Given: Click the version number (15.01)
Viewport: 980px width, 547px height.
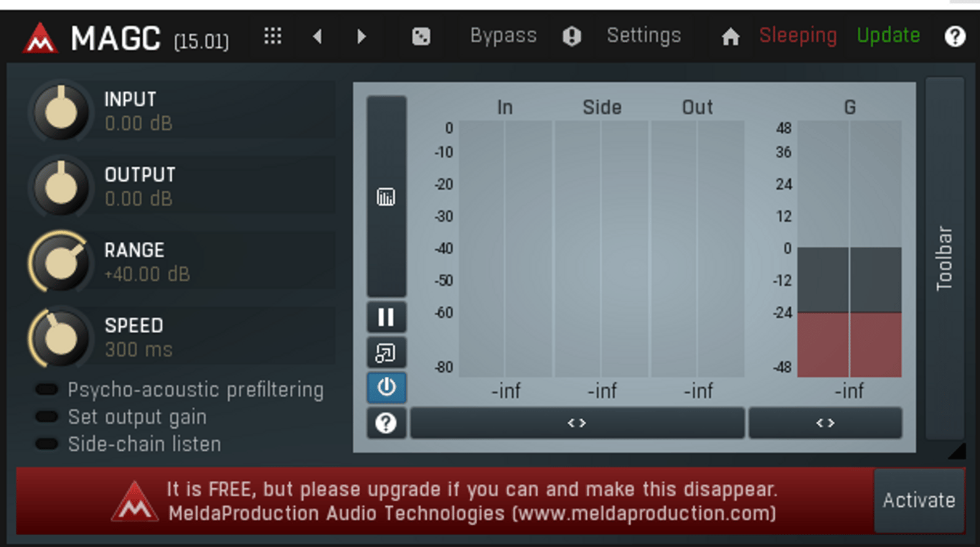Looking at the screenshot, I should coord(202,42).
